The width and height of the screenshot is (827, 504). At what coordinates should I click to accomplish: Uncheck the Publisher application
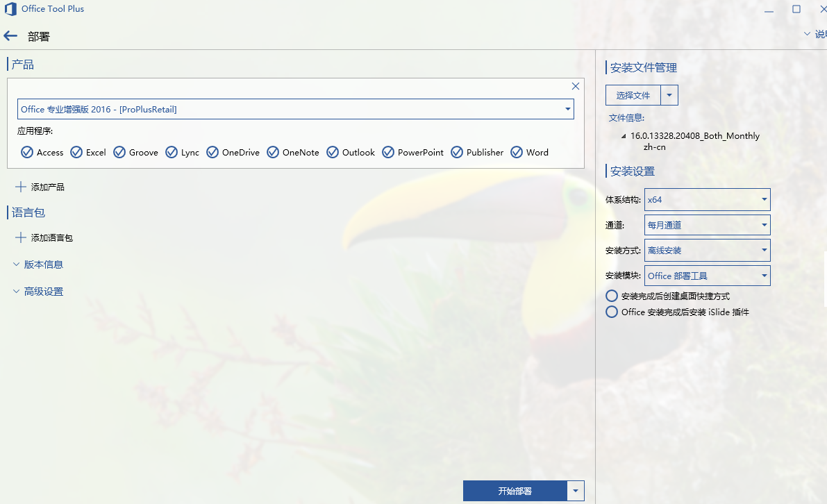[x=457, y=152]
